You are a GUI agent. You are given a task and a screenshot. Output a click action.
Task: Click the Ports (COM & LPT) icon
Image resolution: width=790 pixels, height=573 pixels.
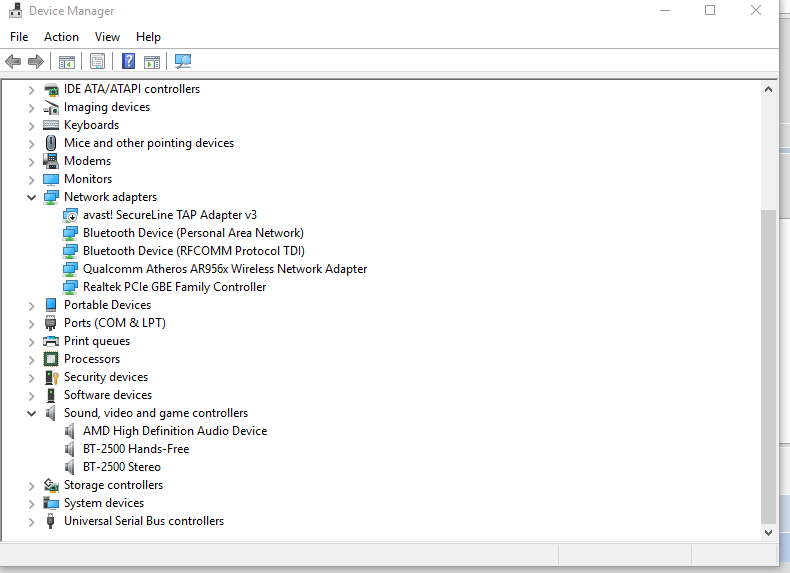(51, 323)
